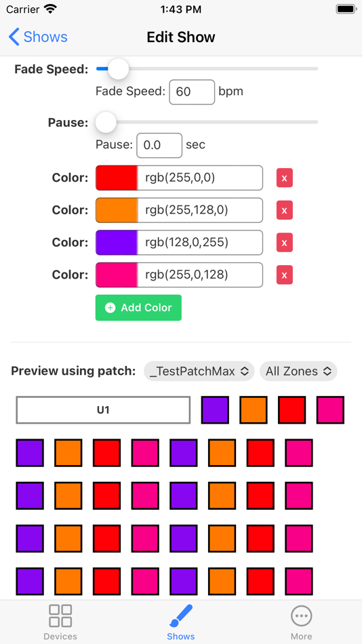This screenshot has width=362, height=644.
Task: Edit the rgb(255,0,128) text field
Action: click(200, 275)
